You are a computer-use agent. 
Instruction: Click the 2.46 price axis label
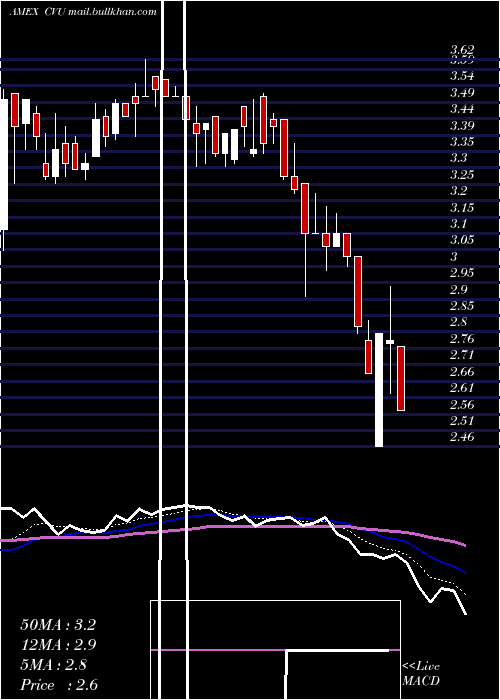(462, 438)
